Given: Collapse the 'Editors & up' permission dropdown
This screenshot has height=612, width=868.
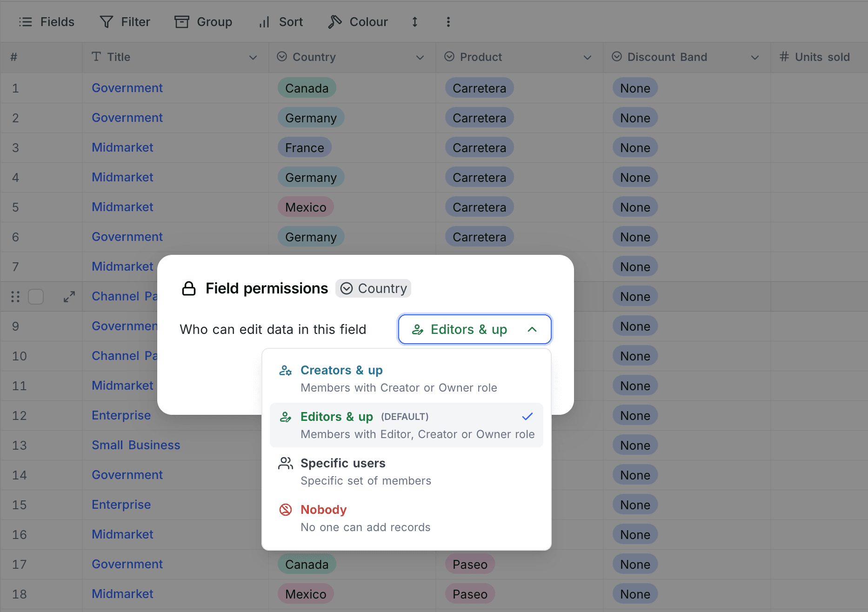Looking at the screenshot, I should (x=474, y=329).
